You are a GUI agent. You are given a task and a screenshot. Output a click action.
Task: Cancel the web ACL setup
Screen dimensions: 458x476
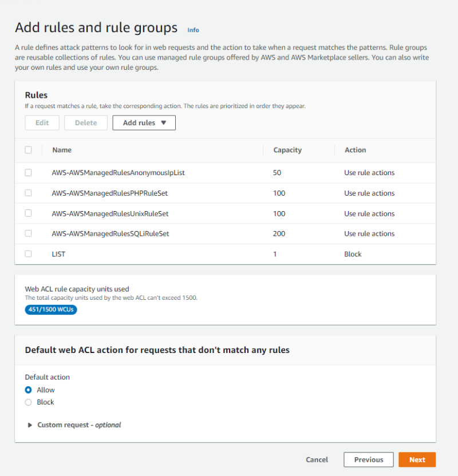(317, 459)
